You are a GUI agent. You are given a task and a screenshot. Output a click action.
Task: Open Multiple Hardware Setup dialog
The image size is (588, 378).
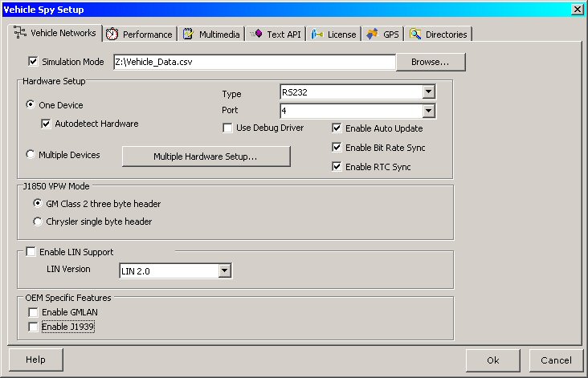click(x=206, y=156)
